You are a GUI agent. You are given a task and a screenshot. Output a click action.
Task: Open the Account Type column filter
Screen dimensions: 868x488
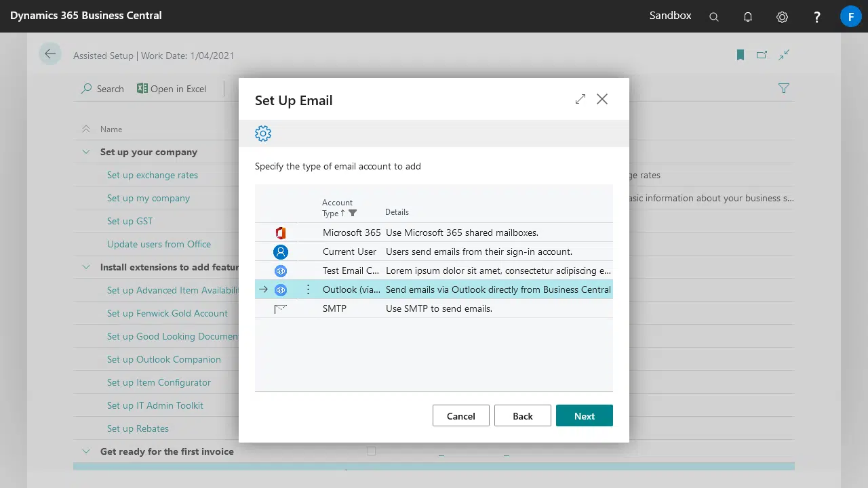(x=353, y=213)
